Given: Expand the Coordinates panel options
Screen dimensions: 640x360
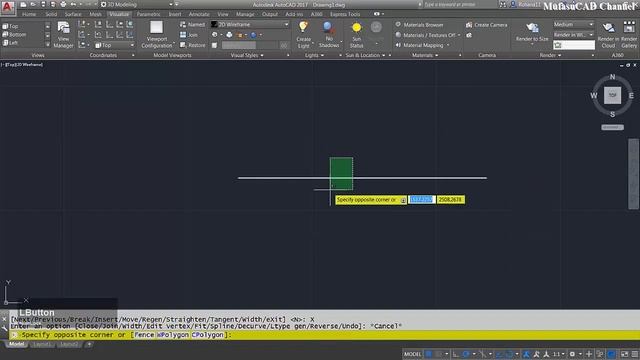Looking at the screenshot, I should (133, 55).
